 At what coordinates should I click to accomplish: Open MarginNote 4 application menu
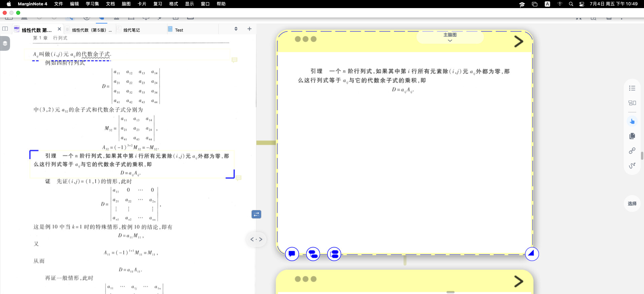click(x=32, y=4)
